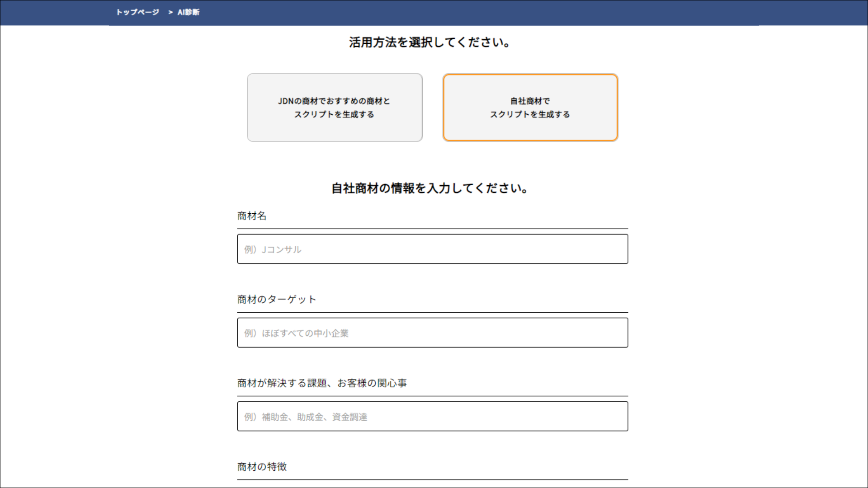Focus the 商材のターゲット input field

(432, 333)
